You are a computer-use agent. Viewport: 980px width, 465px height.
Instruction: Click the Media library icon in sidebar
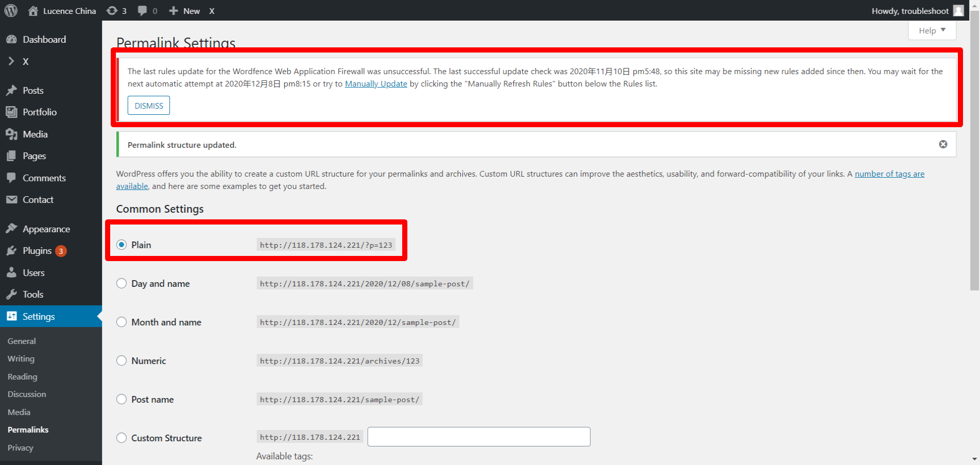(x=11, y=134)
